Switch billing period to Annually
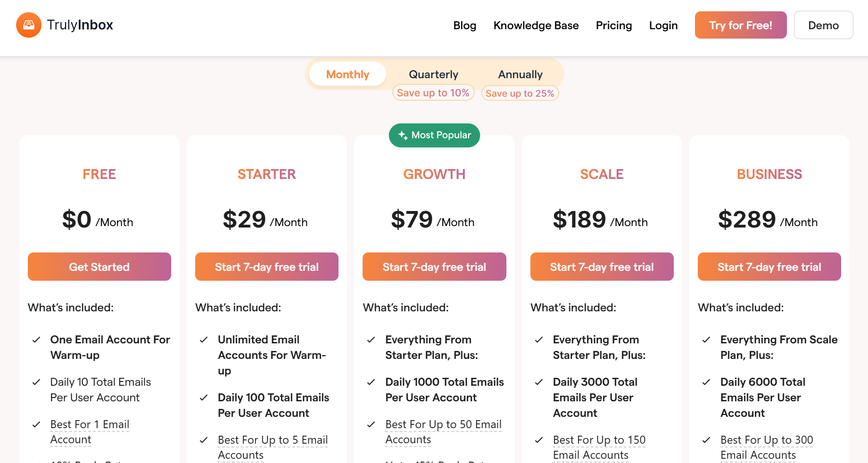868x463 pixels. tap(520, 74)
